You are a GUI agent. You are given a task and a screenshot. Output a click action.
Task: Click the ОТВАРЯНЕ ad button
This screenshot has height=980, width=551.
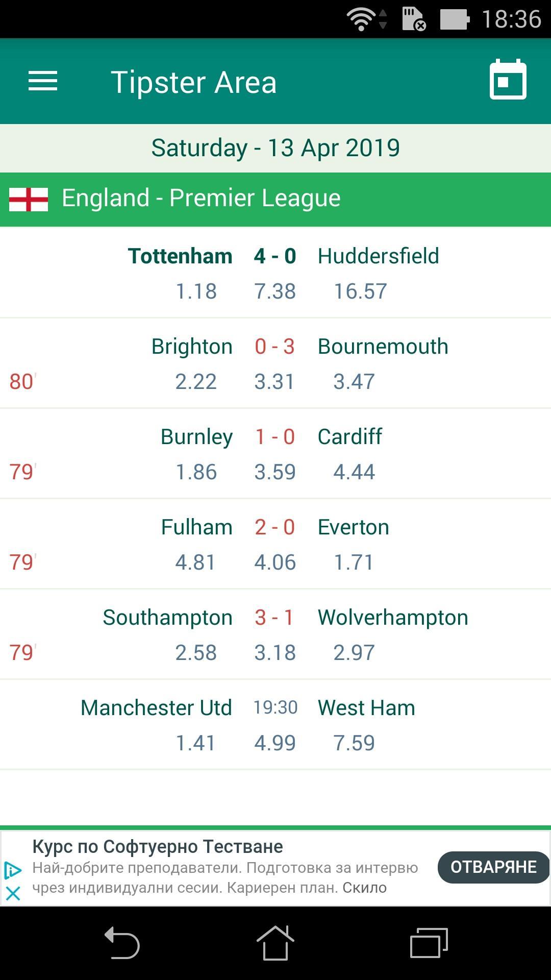(x=493, y=867)
